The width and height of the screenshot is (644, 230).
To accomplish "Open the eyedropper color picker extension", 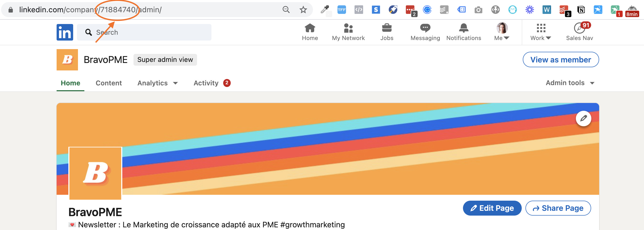I will click(325, 10).
